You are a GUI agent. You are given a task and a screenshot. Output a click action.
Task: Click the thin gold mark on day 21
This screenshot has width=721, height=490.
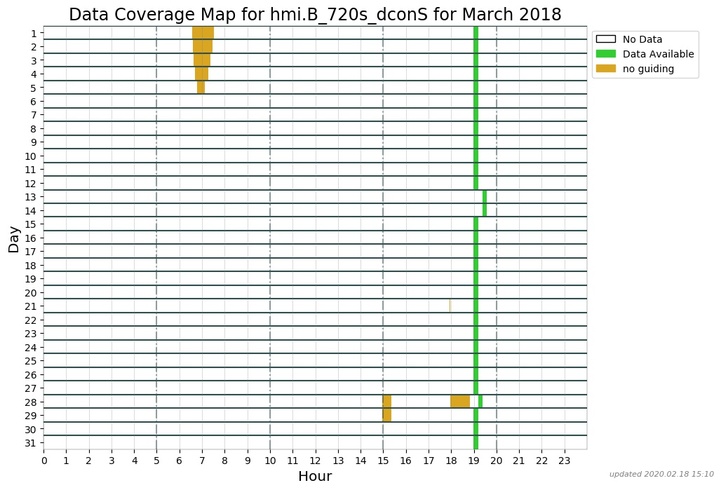pos(450,306)
